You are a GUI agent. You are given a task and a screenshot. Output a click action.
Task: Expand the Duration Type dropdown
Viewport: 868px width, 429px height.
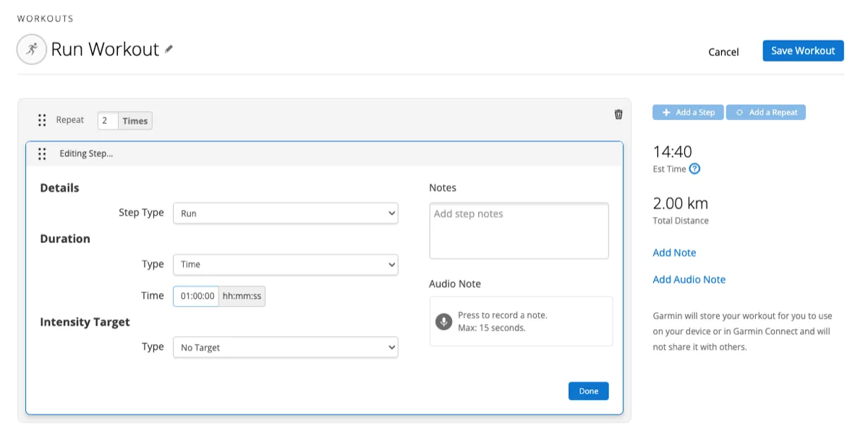pos(285,265)
